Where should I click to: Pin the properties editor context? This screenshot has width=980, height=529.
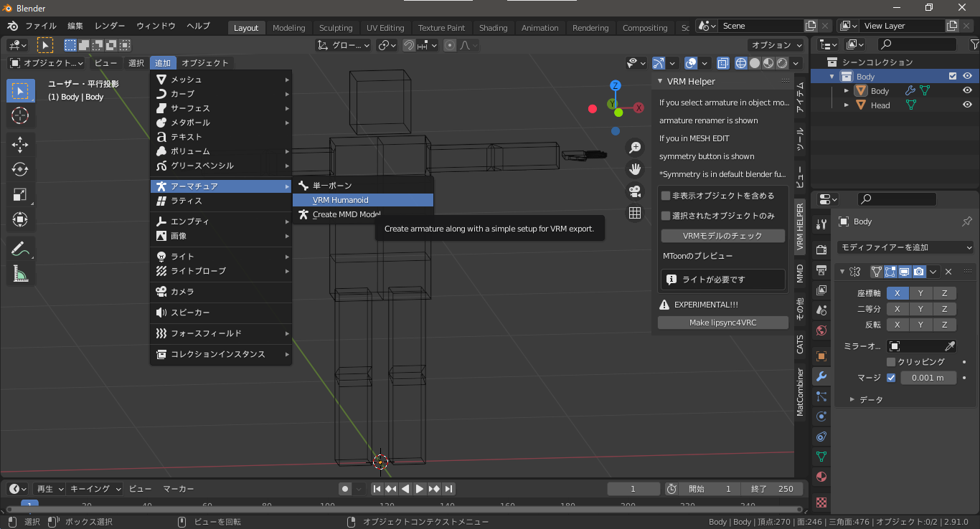pos(966,221)
